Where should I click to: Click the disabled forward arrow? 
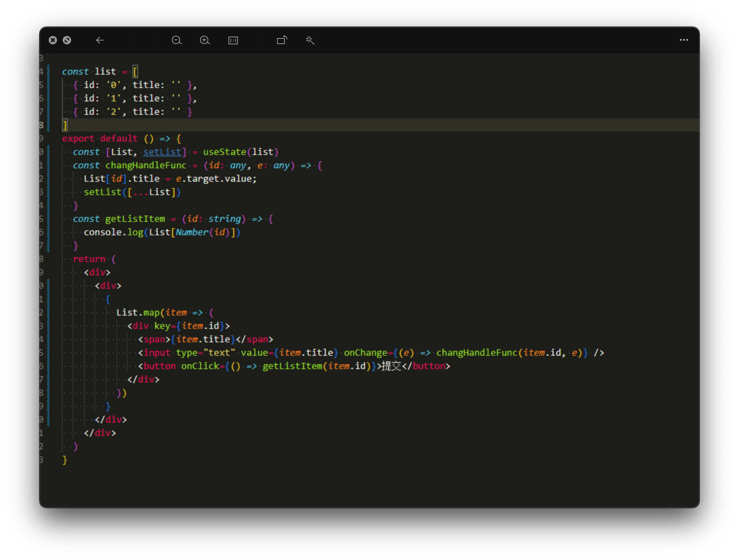pyautogui.click(x=129, y=40)
